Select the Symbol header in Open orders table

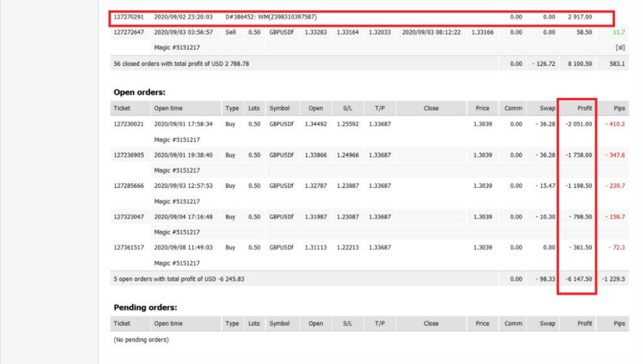point(279,108)
